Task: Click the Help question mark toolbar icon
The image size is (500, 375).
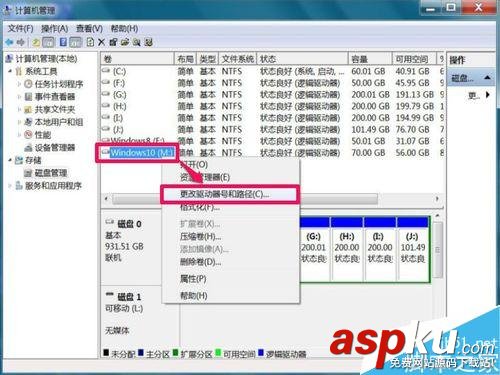Action: [x=63, y=42]
